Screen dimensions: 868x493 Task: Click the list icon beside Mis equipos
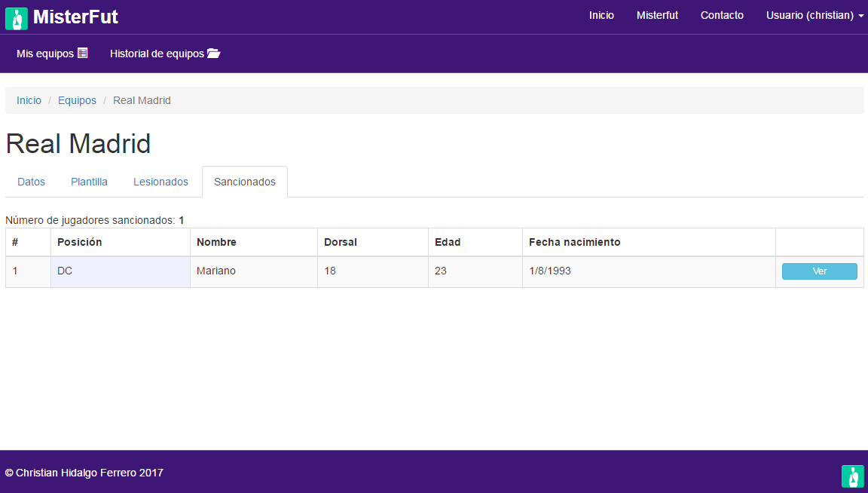coord(82,54)
